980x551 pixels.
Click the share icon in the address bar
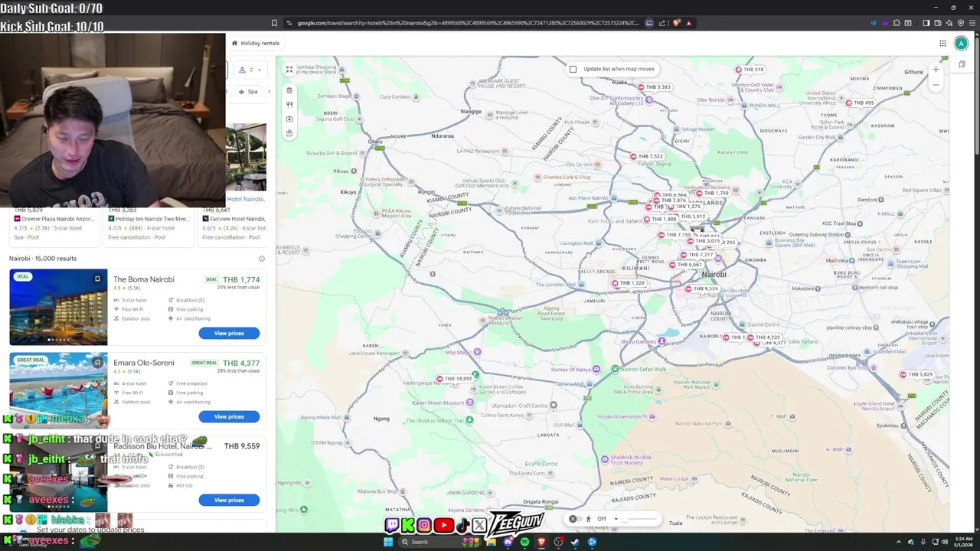coord(662,23)
